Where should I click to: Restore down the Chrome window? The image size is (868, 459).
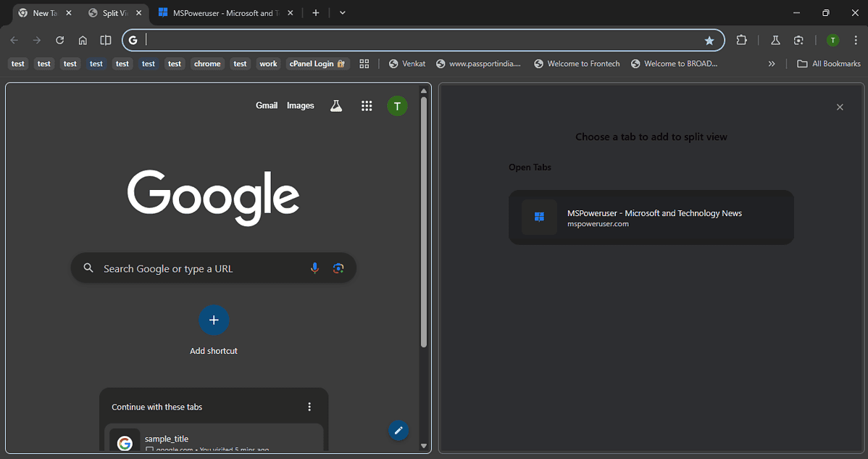[826, 13]
